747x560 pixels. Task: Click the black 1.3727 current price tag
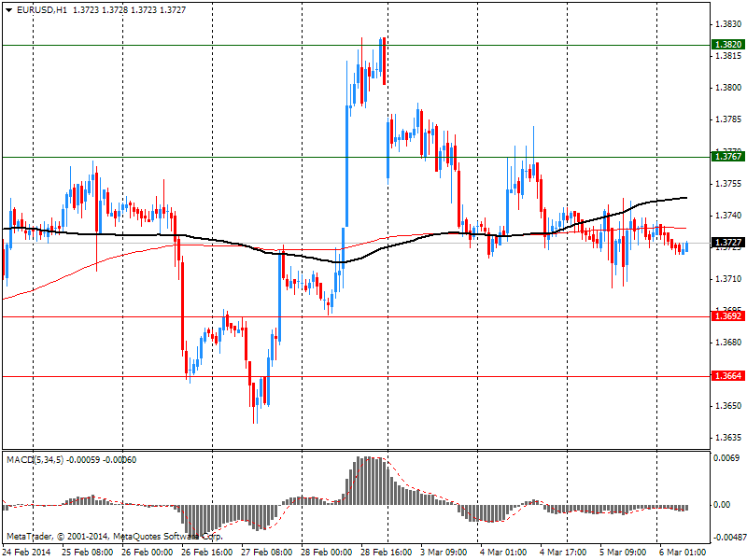tap(727, 243)
